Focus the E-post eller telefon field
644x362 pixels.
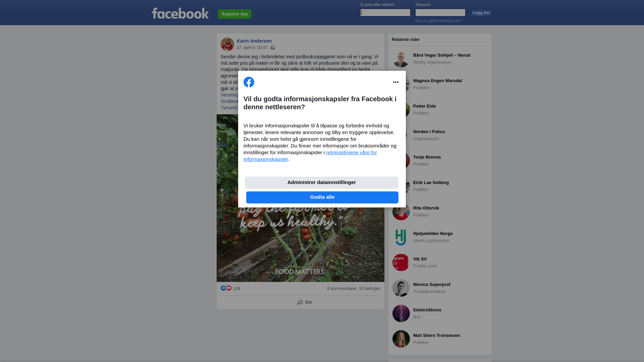(x=385, y=13)
